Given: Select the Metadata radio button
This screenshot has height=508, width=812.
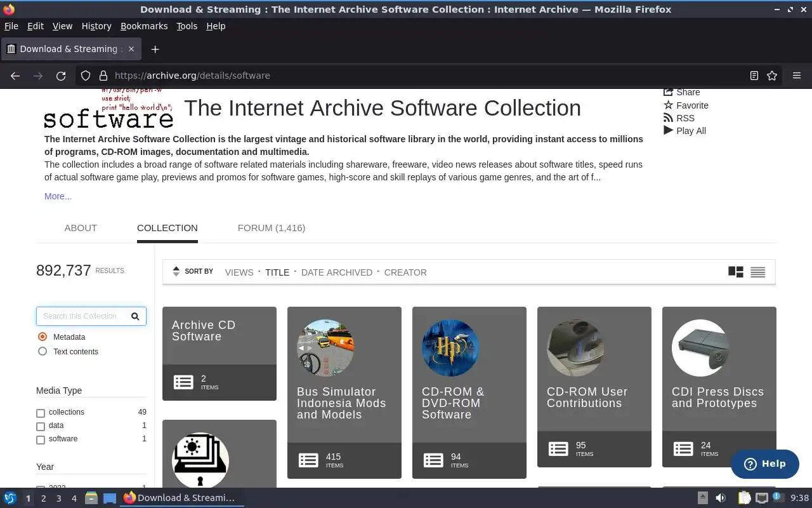Looking at the screenshot, I should (43, 337).
